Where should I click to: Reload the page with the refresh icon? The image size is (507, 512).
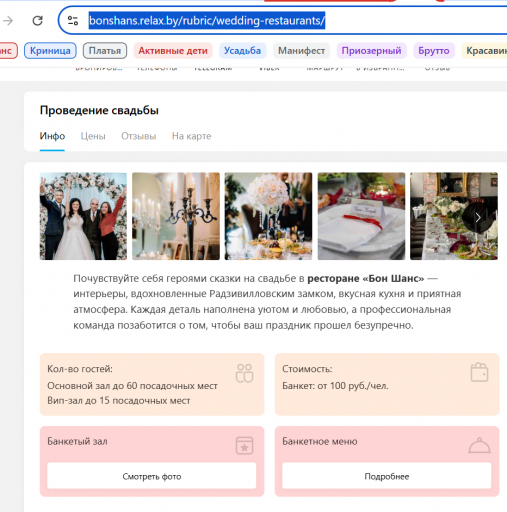coord(37,21)
